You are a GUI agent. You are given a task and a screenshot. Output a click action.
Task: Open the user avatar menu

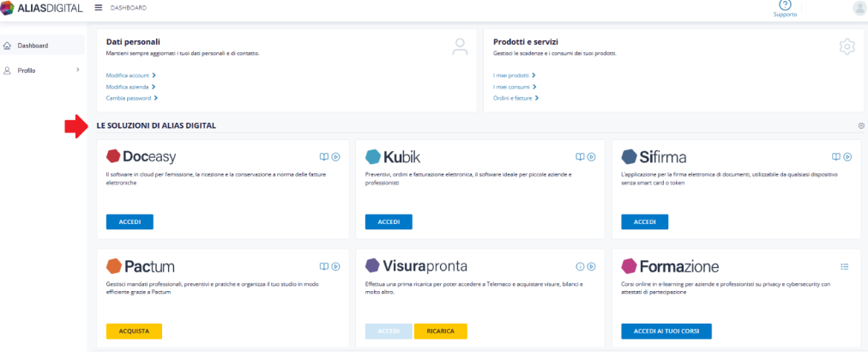coord(859,8)
